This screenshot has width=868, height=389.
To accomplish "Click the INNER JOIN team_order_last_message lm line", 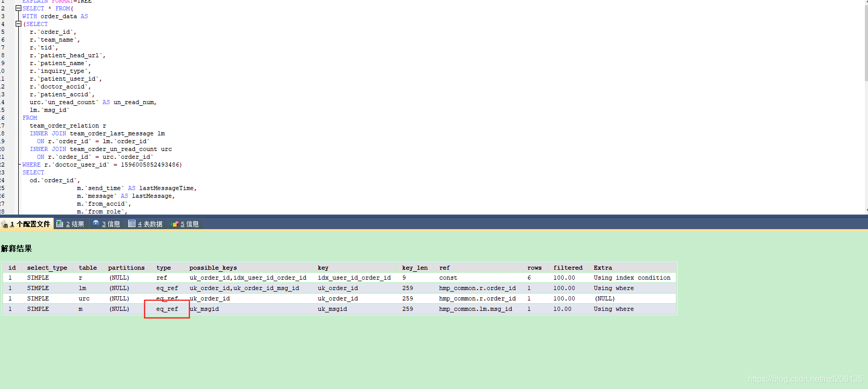I will [97, 133].
